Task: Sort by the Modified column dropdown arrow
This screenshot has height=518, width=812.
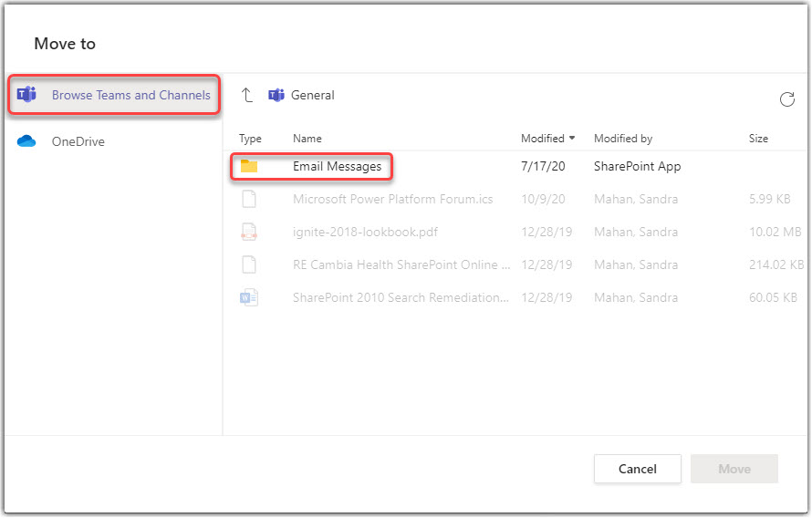Action: pos(572,139)
